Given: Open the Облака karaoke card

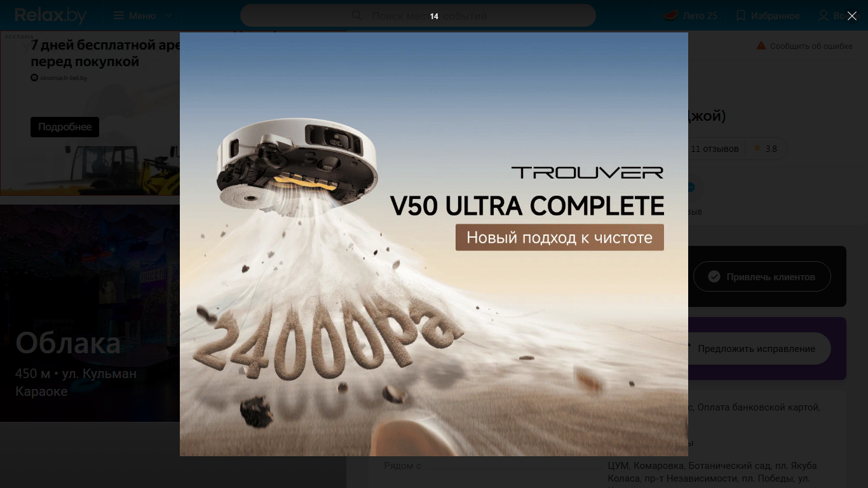Looking at the screenshot, I should (x=90, y=313).
